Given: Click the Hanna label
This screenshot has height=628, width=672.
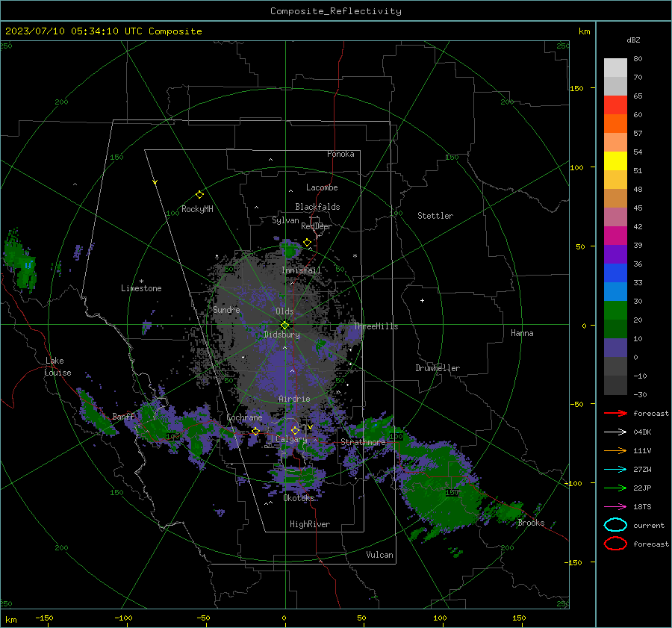Looking at the screenshot, I should (522, 333).
